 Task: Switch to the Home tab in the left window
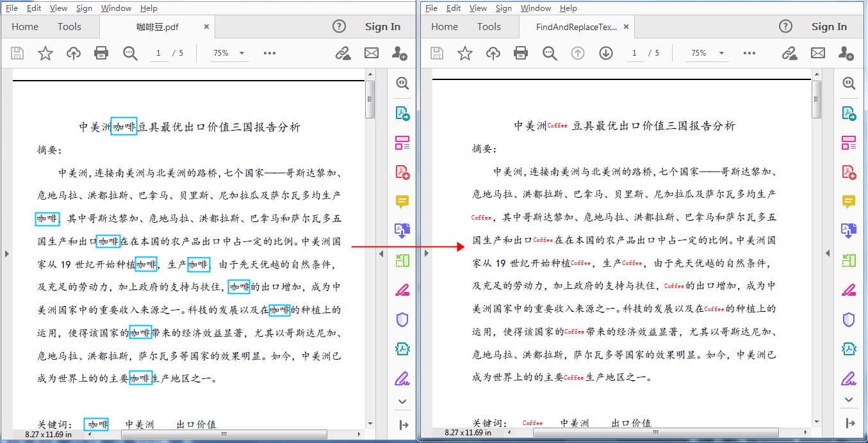point(25,26)
